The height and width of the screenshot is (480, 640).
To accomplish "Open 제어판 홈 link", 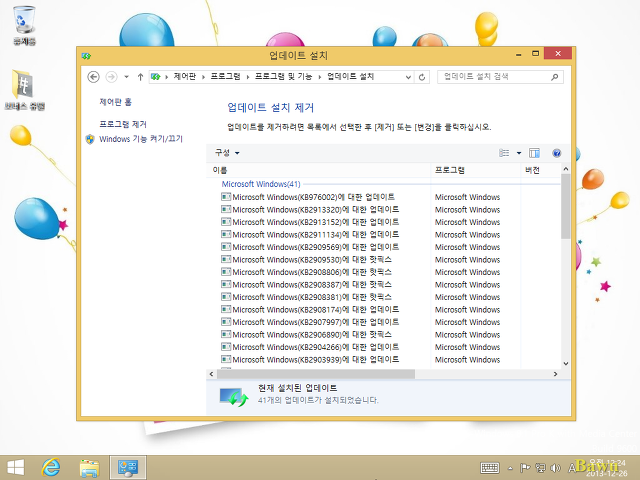I will (x=116, y=102).
